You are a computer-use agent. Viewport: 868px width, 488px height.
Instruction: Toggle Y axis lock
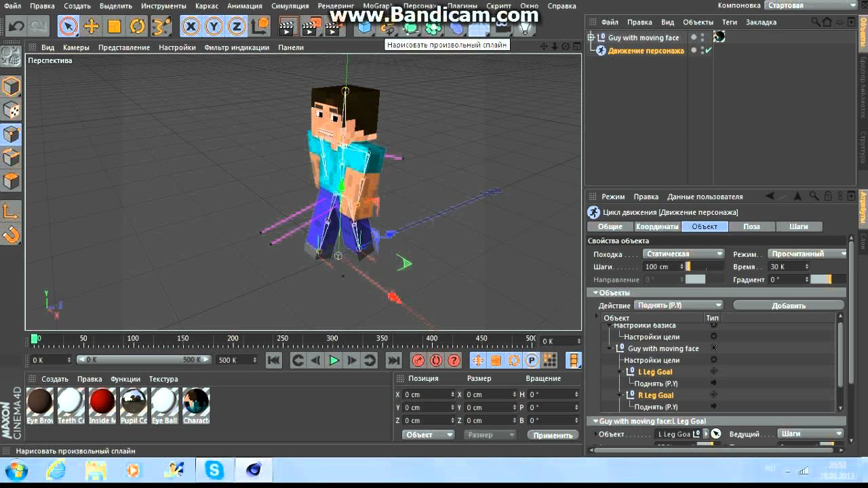[214, 27]
